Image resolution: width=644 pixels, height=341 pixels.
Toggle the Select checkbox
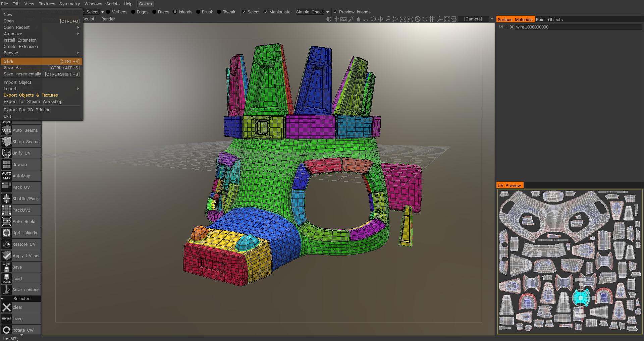click(x=244, y=12)
